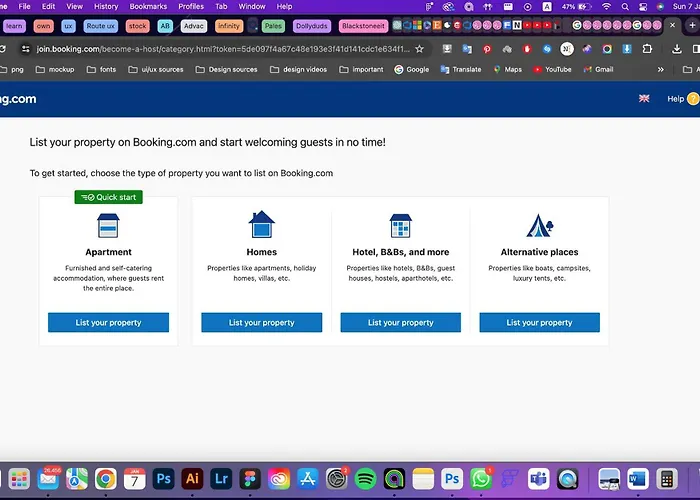Image resolution: width=700 pixels, height=500 pixels.
Task: Close the current browser tab
Action: pyautogui.click(x=672, y=25)
